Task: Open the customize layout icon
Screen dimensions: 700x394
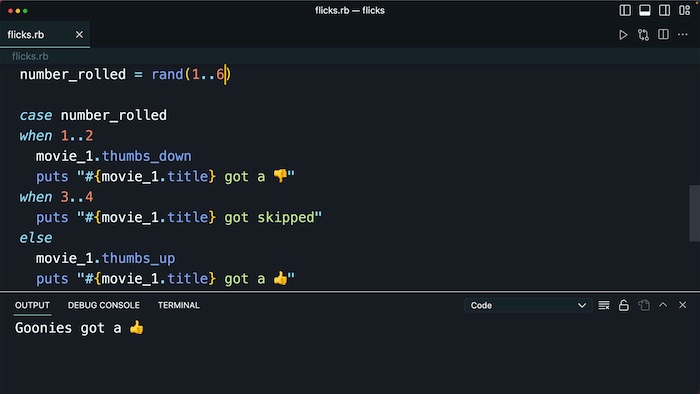Action: click(x=684, y=10)
